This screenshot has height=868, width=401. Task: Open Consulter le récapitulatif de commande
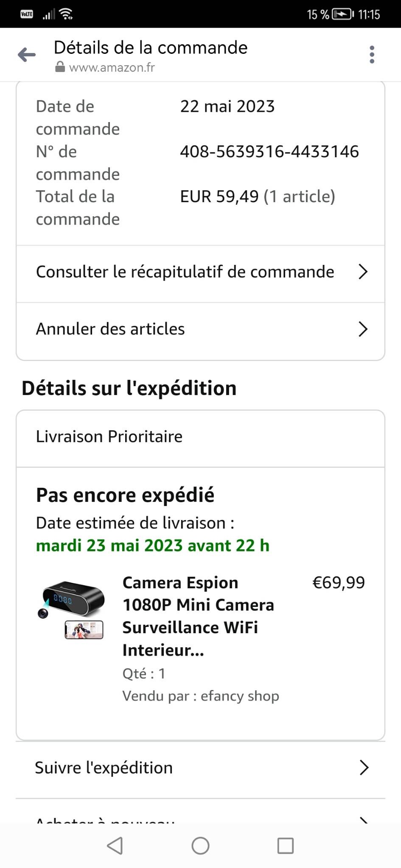[185, 272]
